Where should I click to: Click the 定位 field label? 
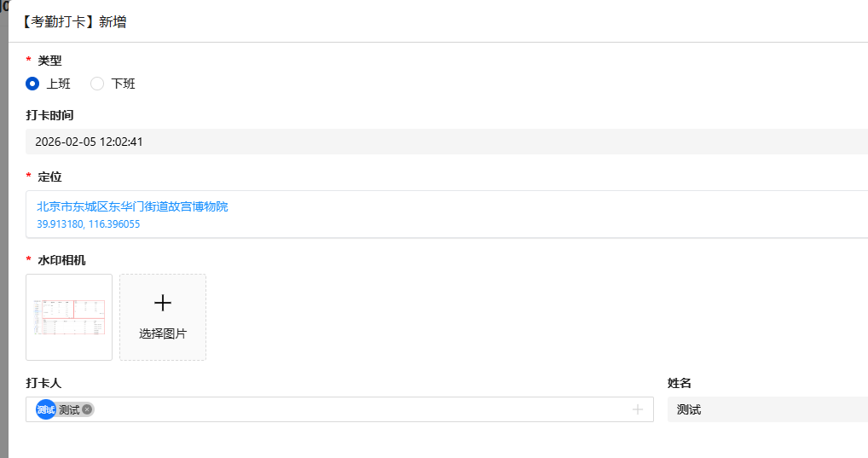pyautogui.click(x=50, y=177)
